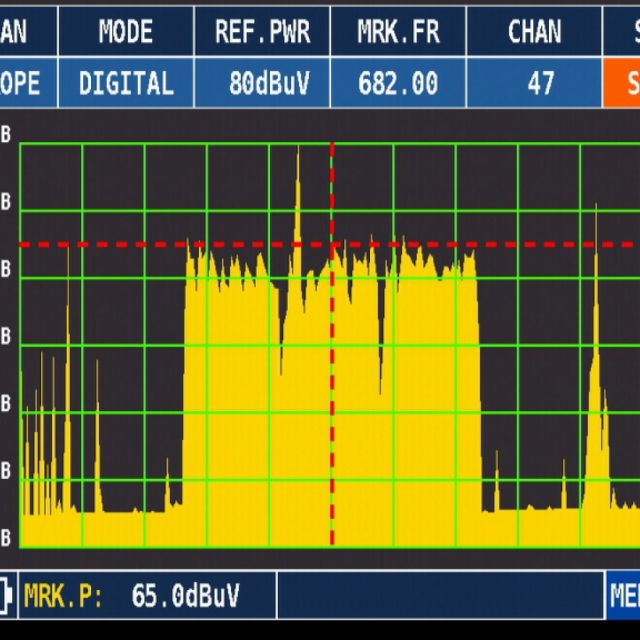Screen dimensions: 640x640
Task: Select the CHAN header cell
Action: [x=534, y=31]
